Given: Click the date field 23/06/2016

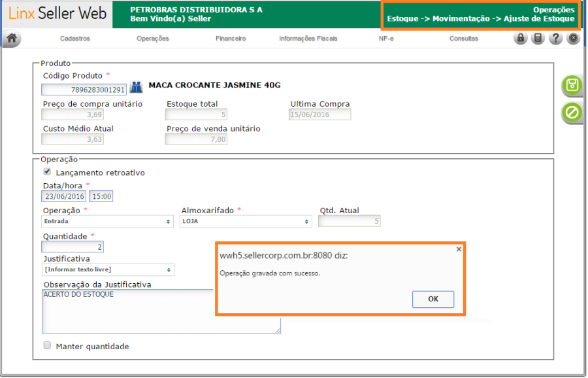Looking at the screenshot, I should [x=64, y=196].
